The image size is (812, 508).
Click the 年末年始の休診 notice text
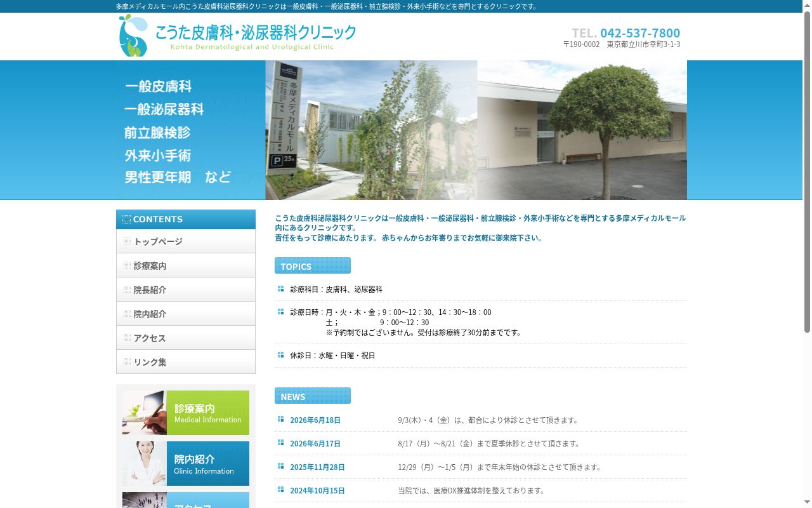[499, 467]
